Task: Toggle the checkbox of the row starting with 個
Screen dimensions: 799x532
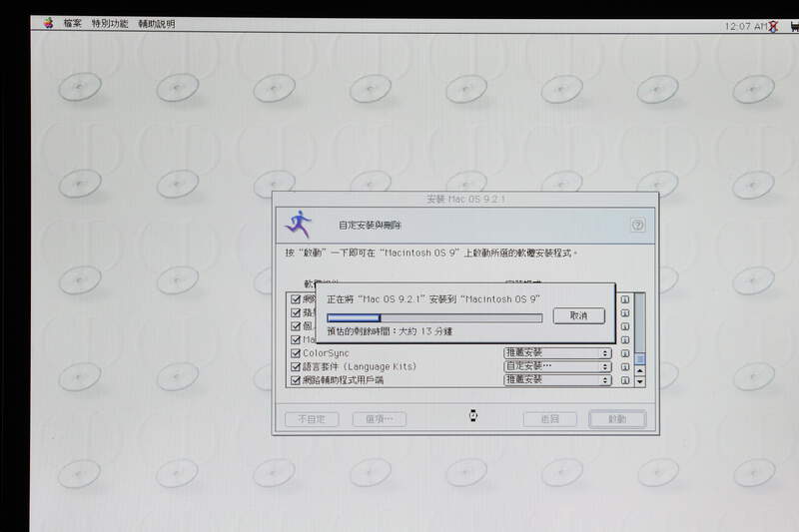Action: tap(295, 325)
